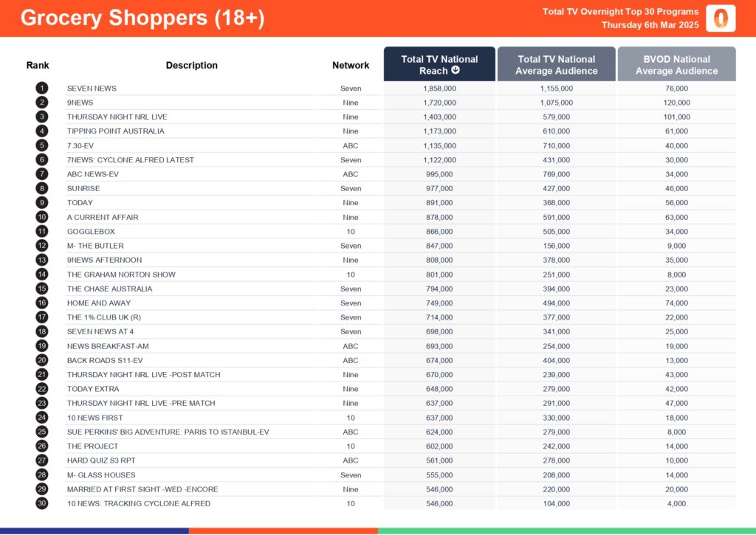The image size is (756, 535).
Task: Click the rank 16 circle badge
Action: (41, 303)
